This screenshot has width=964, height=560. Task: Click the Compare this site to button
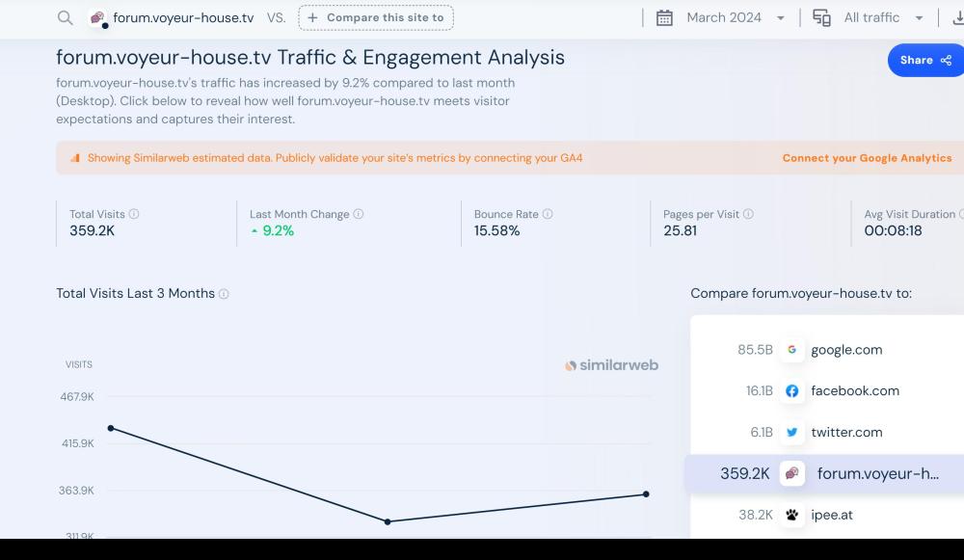click(x=376, y=18)
